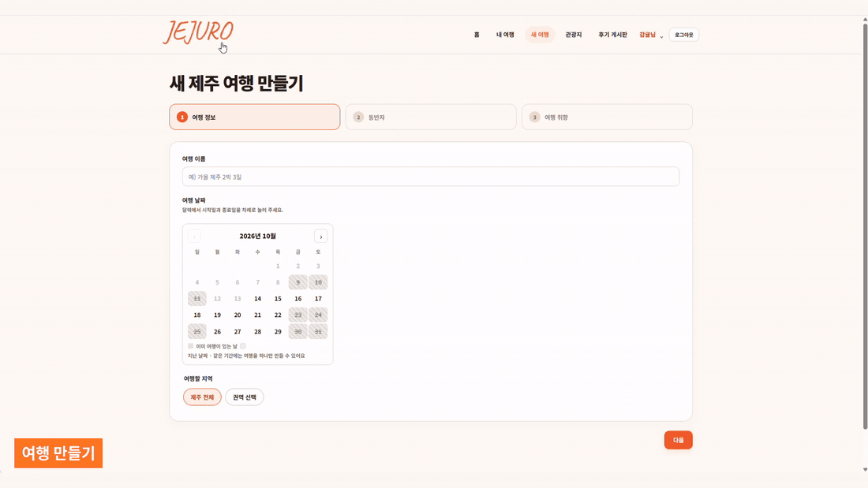Screen dimensions: 868x488
Task: Select the 새 여행 nav item
Action: (x=540, y=35)
